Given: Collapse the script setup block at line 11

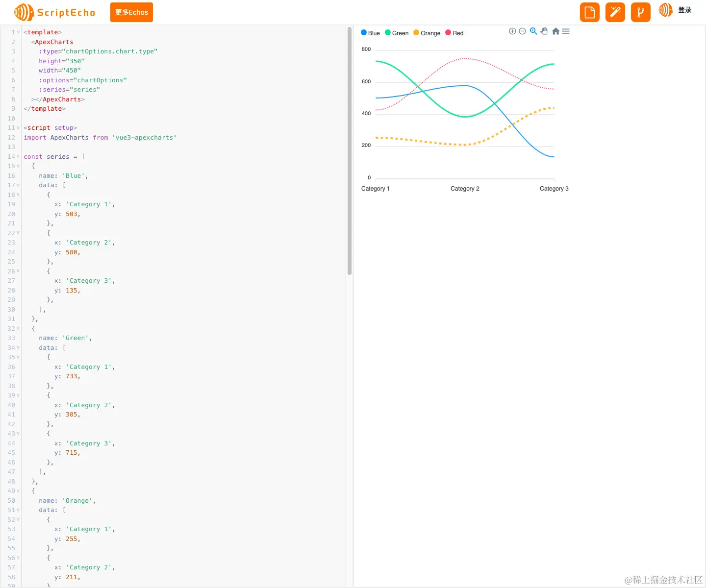Looking at the screenshot, I should (x=19, y=128).
